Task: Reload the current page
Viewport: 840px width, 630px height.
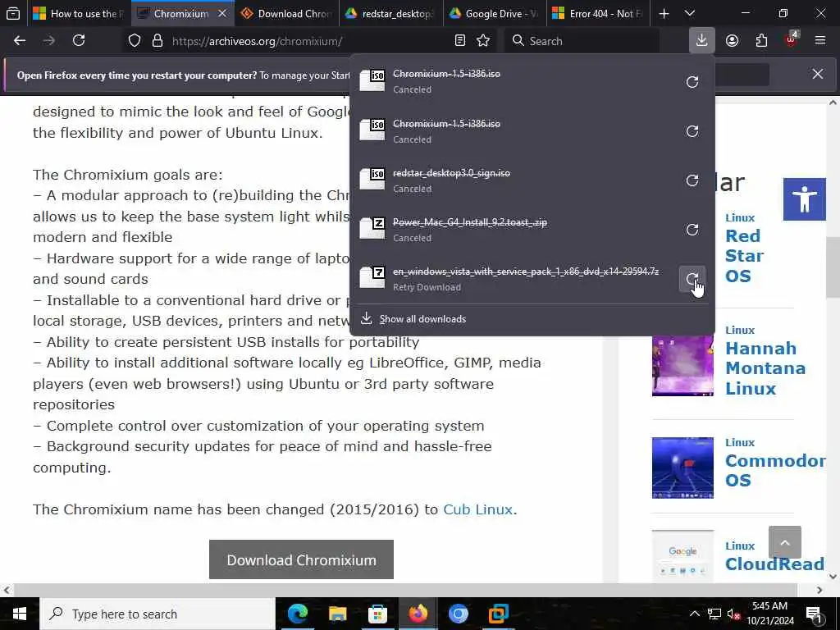Action: (79, 41)
